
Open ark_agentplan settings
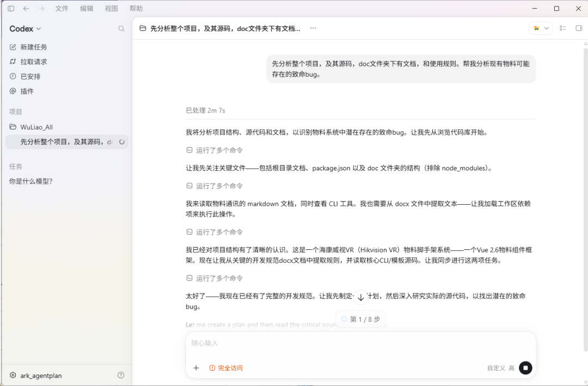click(35, 376)
